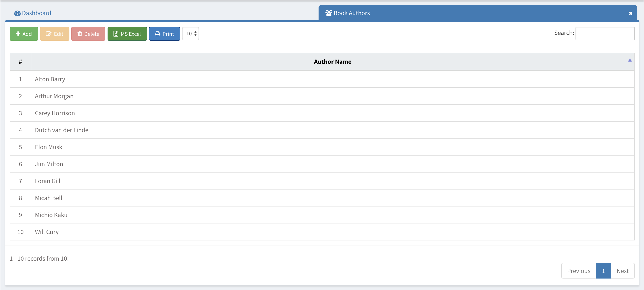Go to the Next page

click(622, 271)
